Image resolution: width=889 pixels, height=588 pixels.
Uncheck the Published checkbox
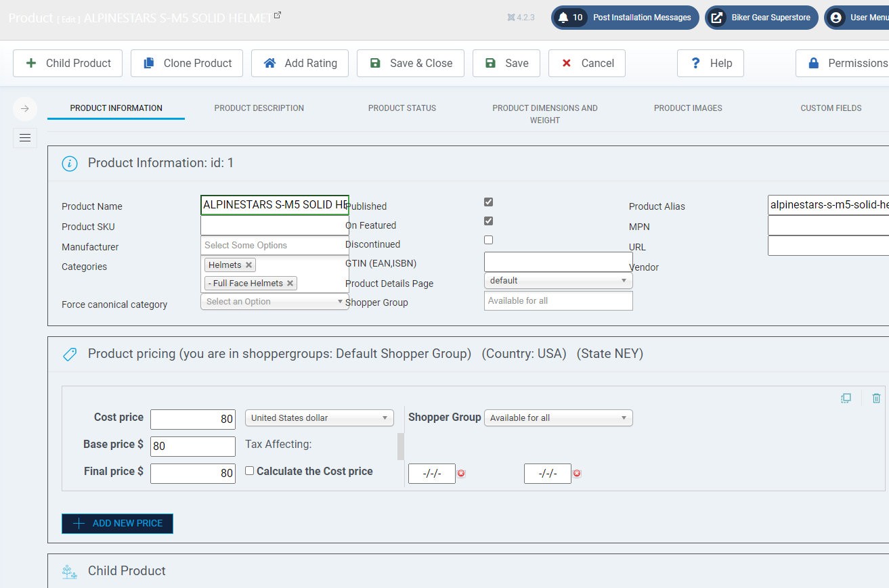(x=489, y=202)
